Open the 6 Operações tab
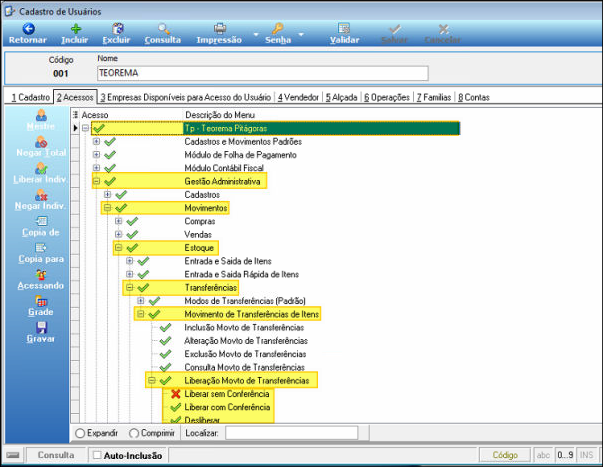604x467 pixels. [x=387, y=97]
